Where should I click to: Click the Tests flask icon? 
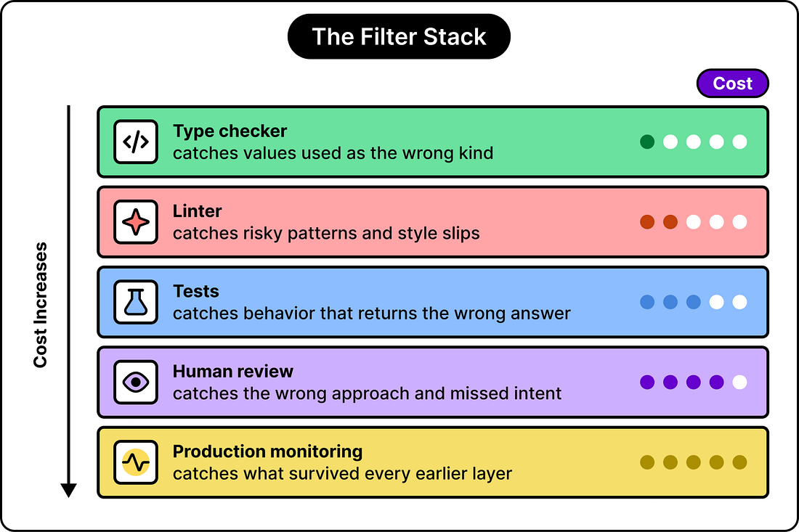[136, 302]
